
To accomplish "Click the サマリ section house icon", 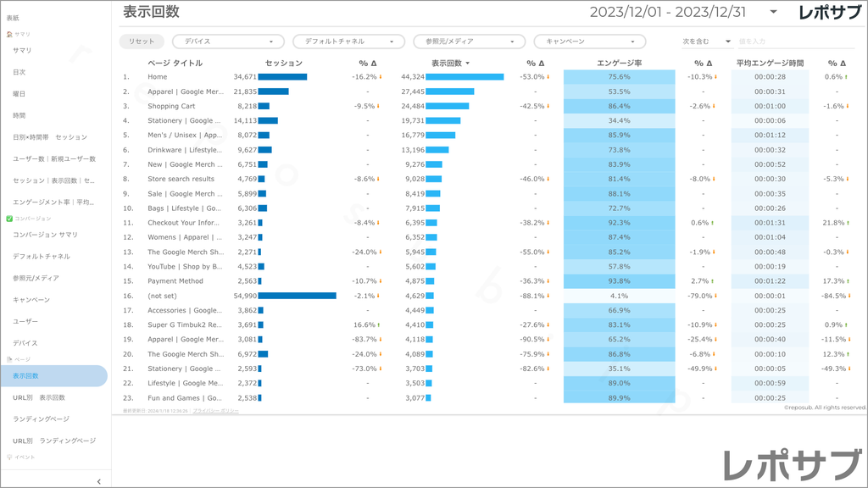I will [9, 35].
